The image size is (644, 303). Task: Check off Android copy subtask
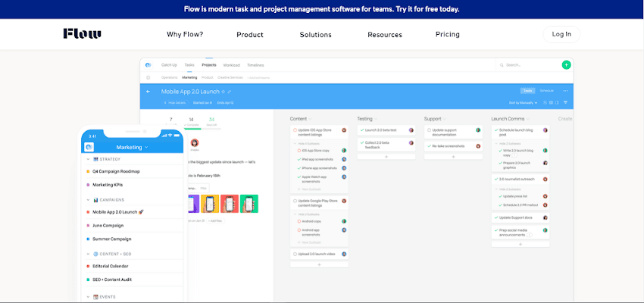(x=299, y=221)
